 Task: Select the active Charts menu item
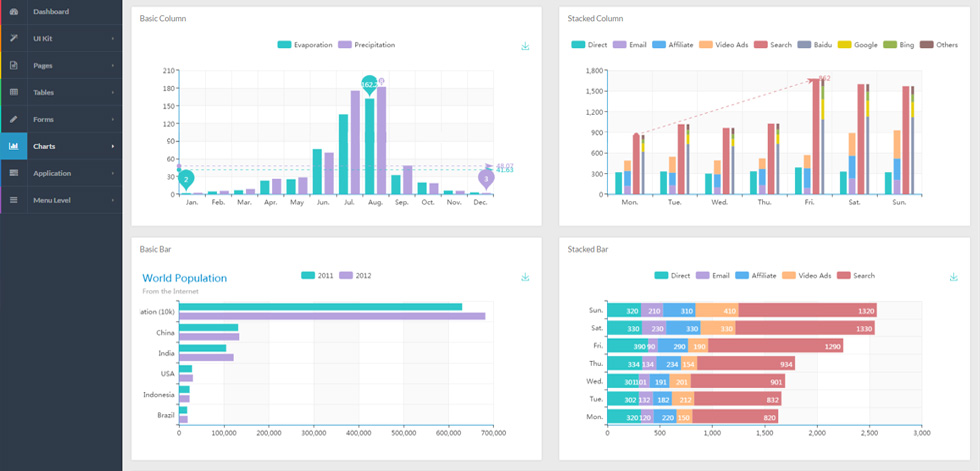coord(61,146)
